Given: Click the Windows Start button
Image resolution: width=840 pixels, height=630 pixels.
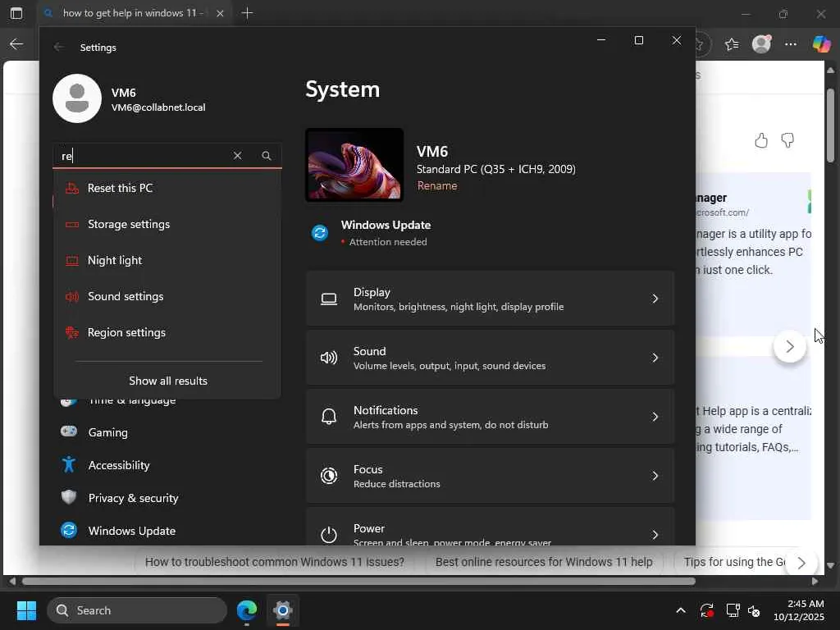Looking at the screenshot, I should coord(26,610).
